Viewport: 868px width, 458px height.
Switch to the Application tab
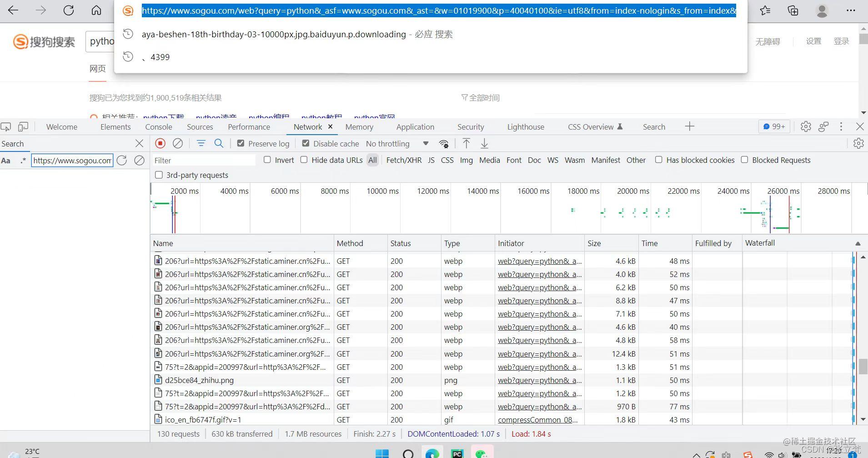pyautogui.click(x=415, y=127)
